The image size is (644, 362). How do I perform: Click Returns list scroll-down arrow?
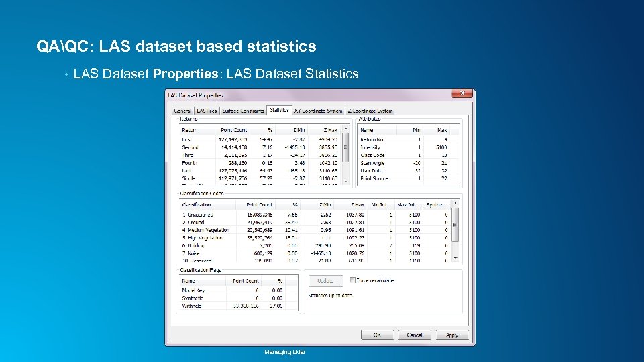pyautogui.click(x=345, y=182)
